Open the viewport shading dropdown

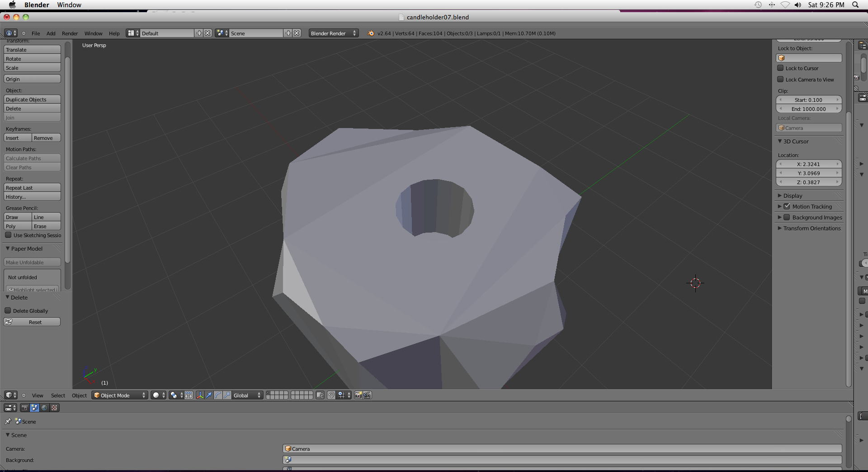[x=159, y=395]
